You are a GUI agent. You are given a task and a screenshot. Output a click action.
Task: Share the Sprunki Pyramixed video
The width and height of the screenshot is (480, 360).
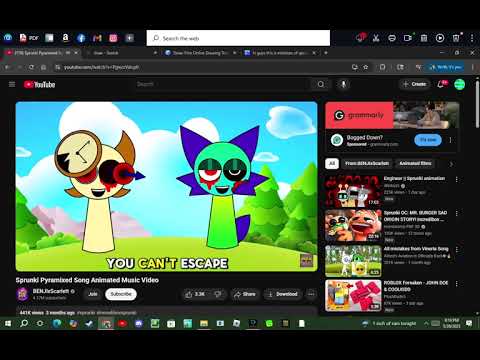click(245, 294)
